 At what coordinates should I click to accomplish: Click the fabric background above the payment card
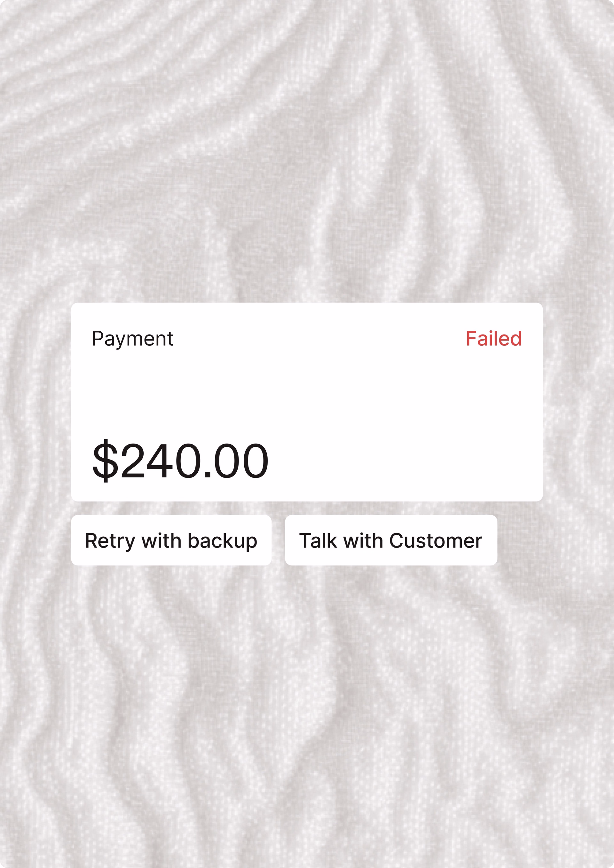tap(307, 151)
